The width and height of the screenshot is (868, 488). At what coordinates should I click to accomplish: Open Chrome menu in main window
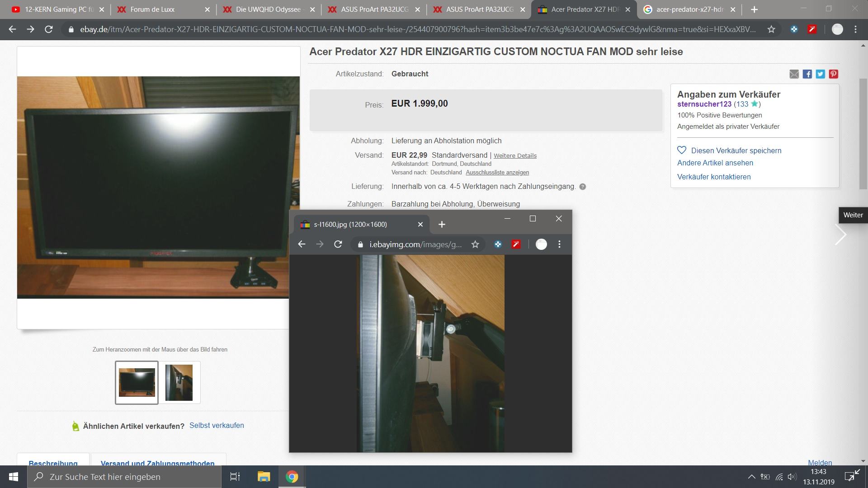coord(855,29)
